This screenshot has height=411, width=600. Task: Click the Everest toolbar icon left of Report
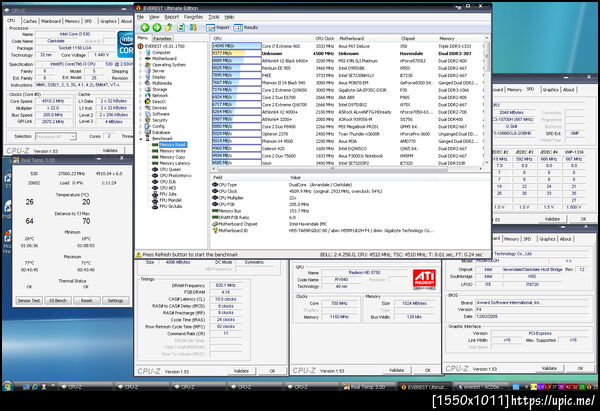(193, 28)
